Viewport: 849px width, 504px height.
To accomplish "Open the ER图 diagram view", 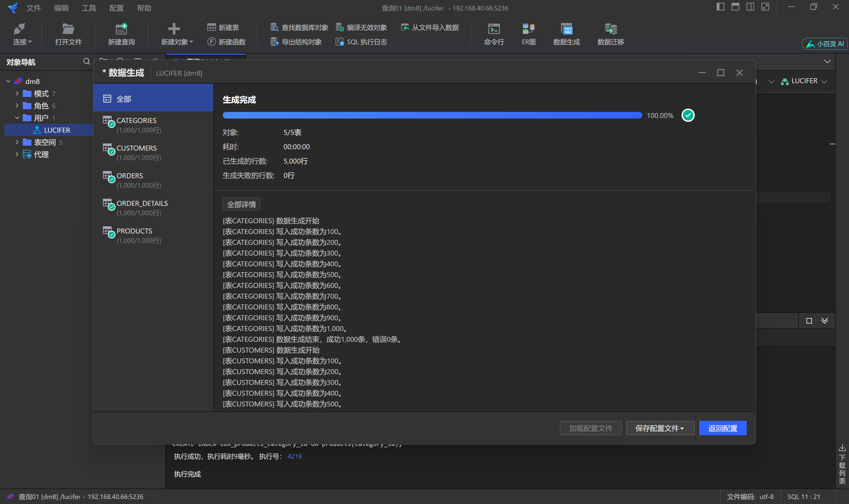I will tap(528, 34).
